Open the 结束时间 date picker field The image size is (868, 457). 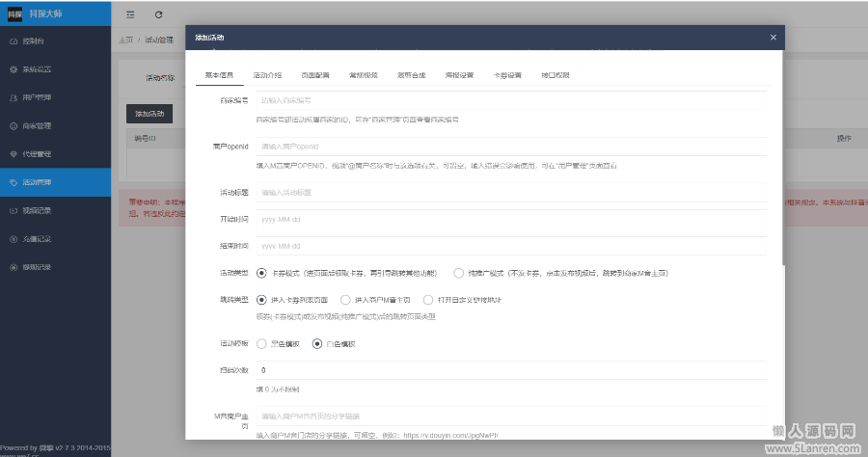click(510, 246)
